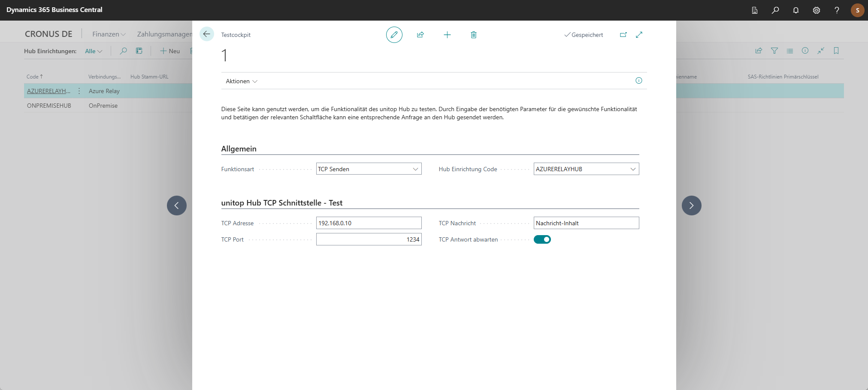Open the Funktionsart dropdown

tap(369, 169)
